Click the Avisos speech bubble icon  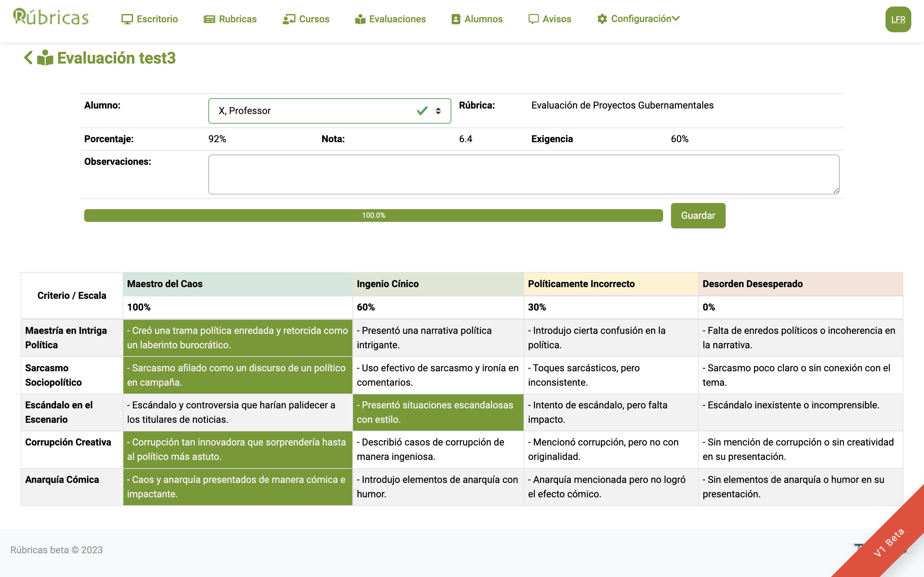[x=533, y=19]
